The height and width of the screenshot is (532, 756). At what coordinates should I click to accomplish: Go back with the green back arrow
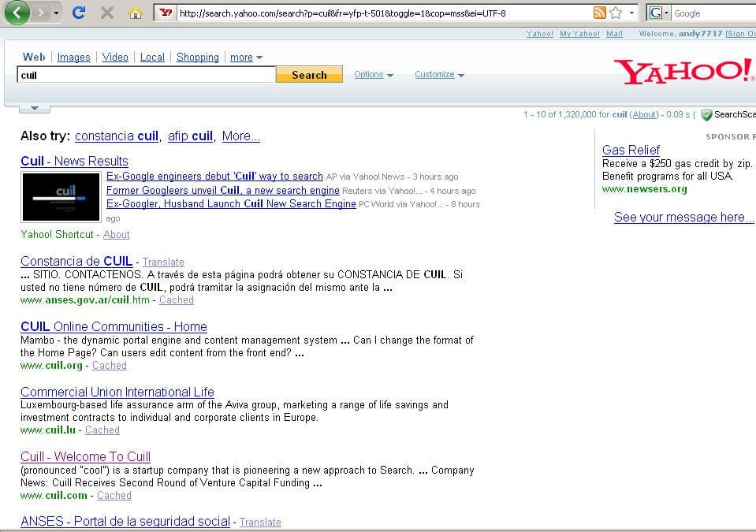pos(17,13)
